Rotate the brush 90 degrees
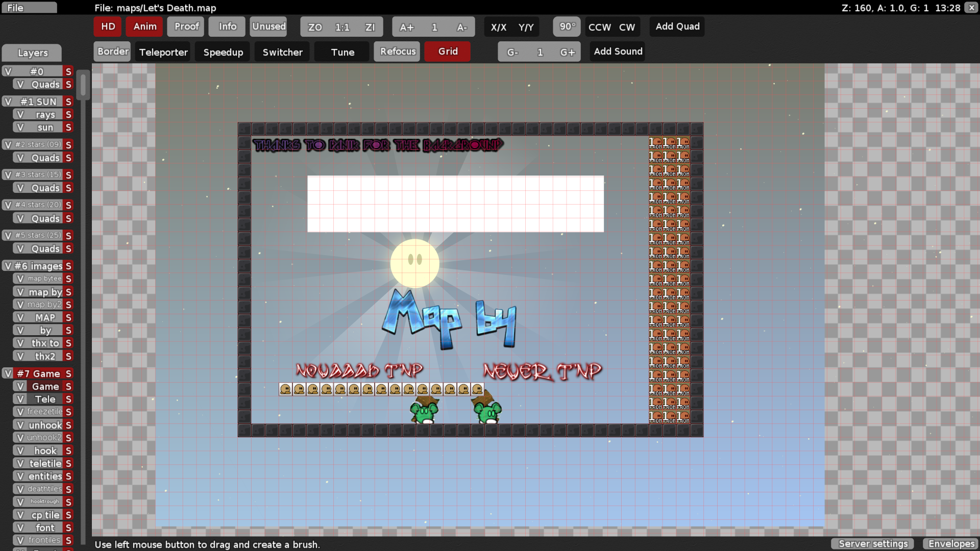The image size is (980, 551). coord(567,27)
